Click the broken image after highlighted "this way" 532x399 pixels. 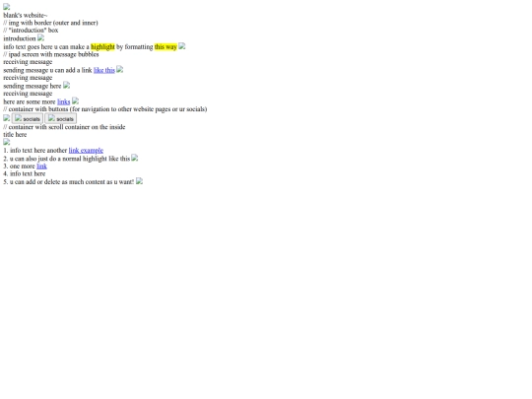[182, 46]
